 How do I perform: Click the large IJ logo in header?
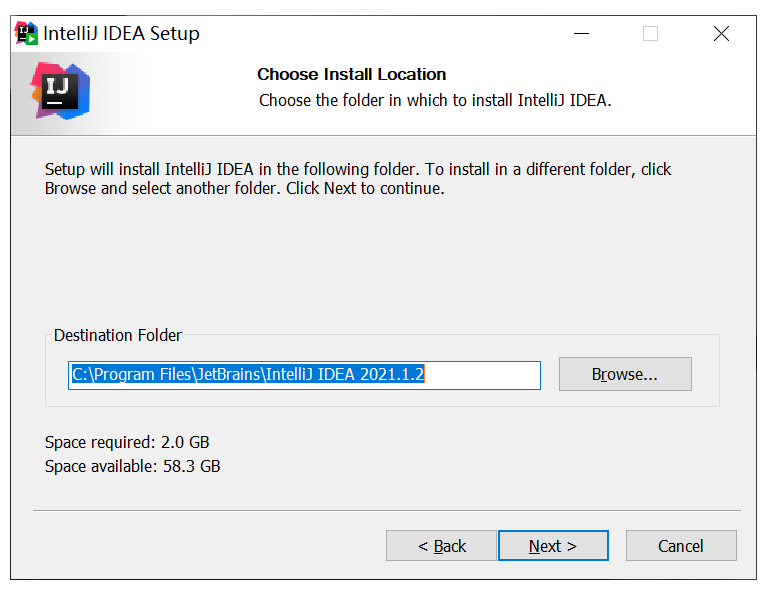click(61, 91)
